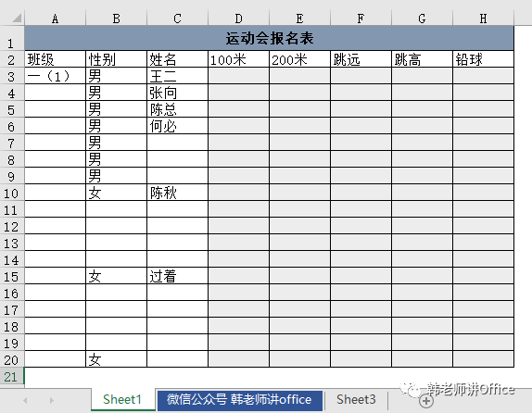Select the cell containing 陈秋
Viewport: 532px width, 413px height.
click(177, 193)
